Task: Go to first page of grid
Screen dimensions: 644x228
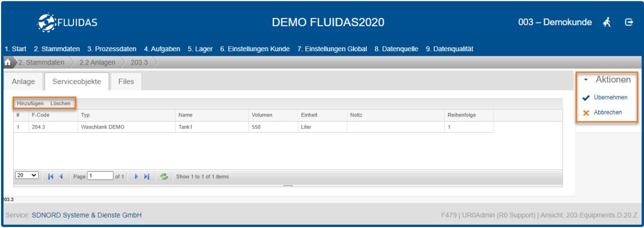Action: (x=51, y=176)
